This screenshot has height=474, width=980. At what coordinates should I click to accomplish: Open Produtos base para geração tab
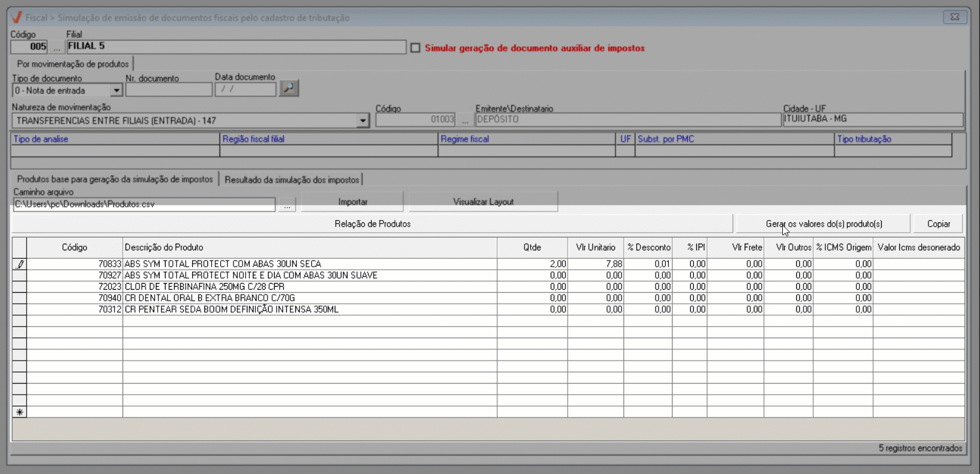[115, 179]
